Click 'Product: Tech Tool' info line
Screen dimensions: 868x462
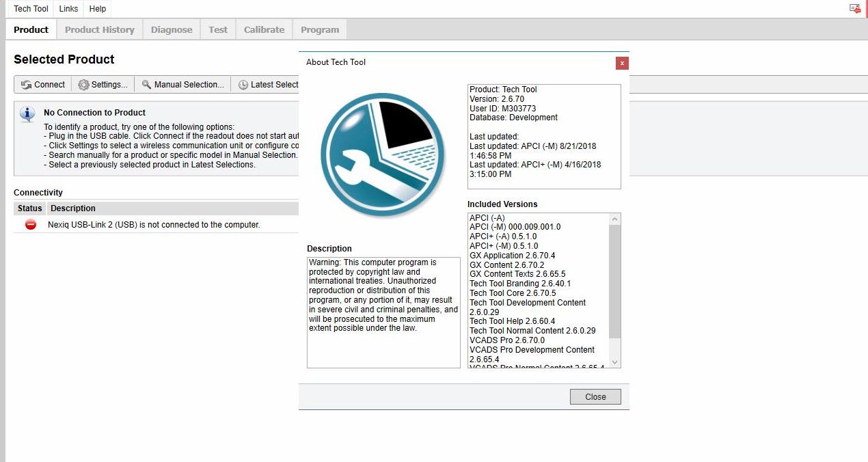click(x=503, y=90)
